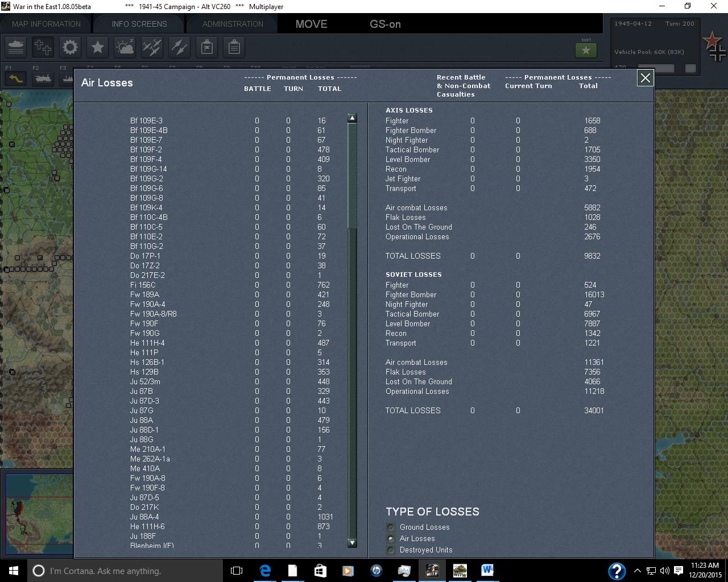Image resolution: width=728 pixels, height=582 pixels.
Task: Click the air planes doctrine icon
Action: click(152, 47)
